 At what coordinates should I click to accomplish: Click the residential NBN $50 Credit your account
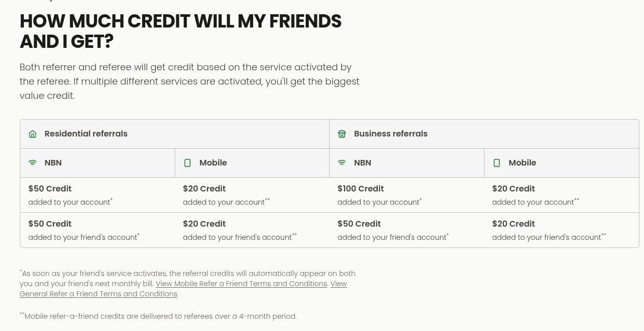coord(97,195)
